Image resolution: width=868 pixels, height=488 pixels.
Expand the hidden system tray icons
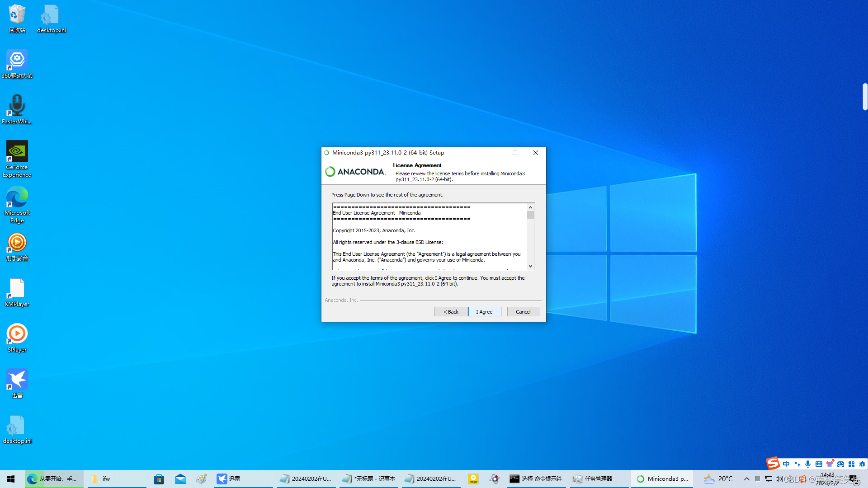747,479
